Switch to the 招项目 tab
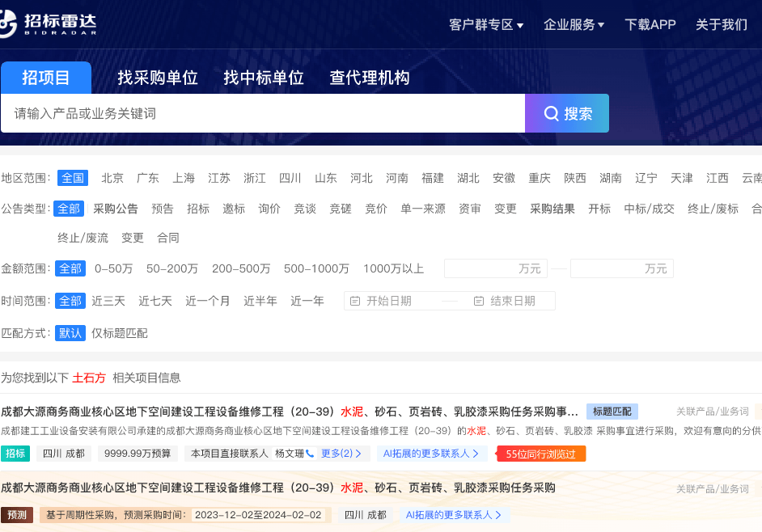 pyautogui.click(x=45, y=78)
